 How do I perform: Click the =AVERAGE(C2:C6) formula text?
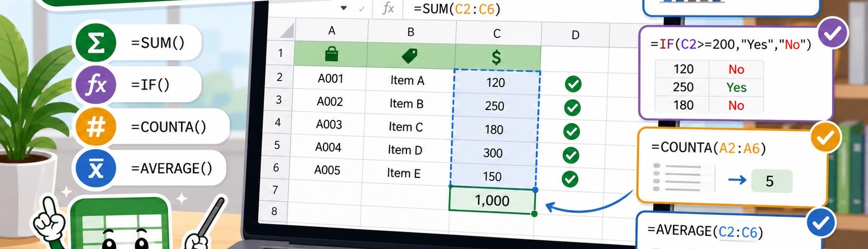point(705,231)
